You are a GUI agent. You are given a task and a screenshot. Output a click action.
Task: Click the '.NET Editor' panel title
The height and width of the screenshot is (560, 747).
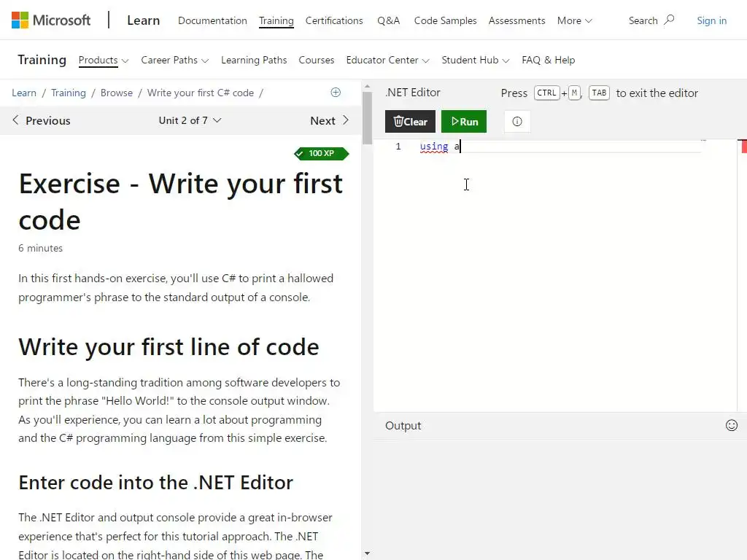tap(413, 93)
